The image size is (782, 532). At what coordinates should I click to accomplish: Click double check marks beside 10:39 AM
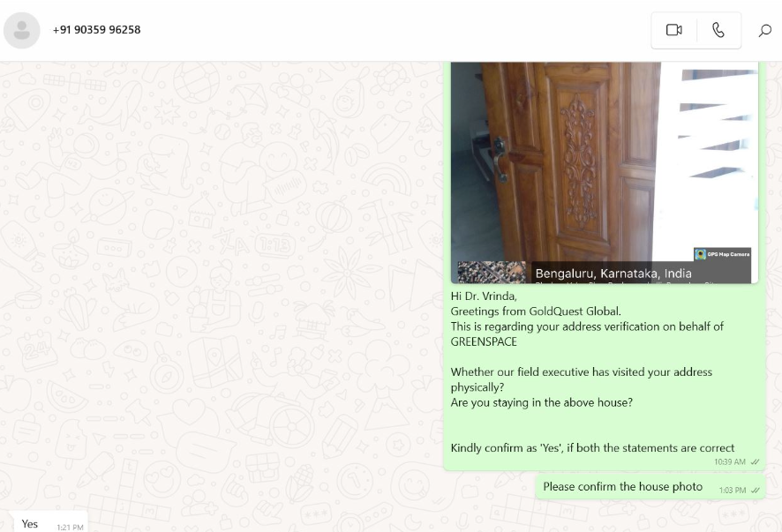click(755, 462)
